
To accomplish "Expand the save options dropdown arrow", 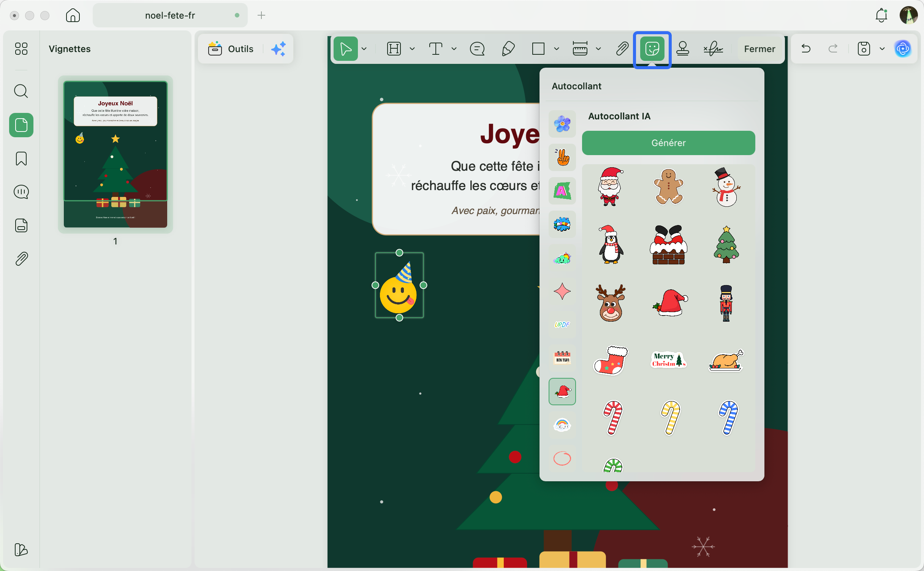I will (882, 49).
